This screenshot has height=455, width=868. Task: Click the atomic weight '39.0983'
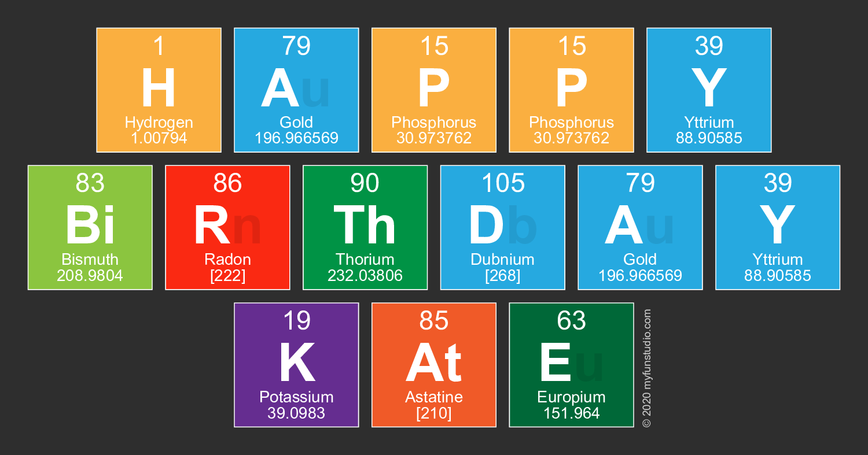pyautogui.click(x=297, y=413)
